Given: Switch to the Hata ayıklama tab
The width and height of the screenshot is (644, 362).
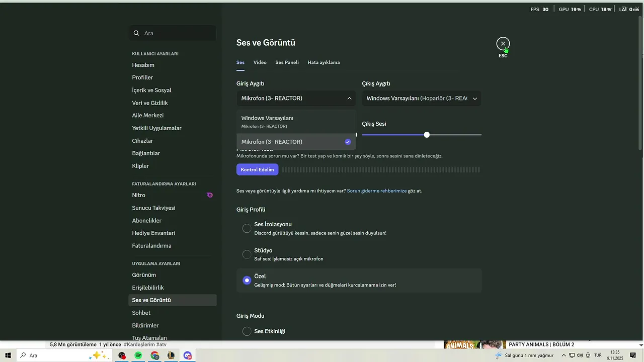Looking at the screenshot, I should (x=324, y=62).
